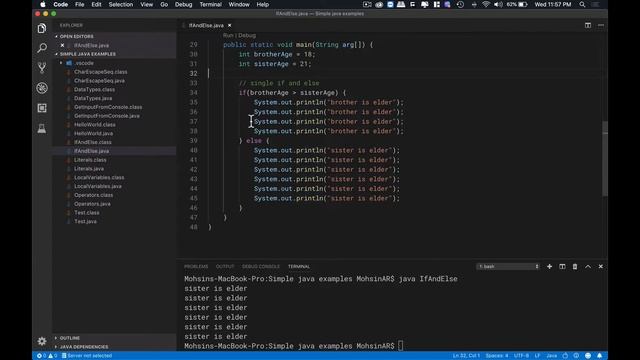Collapse the Open Editors section
This screenshot has height=360, width=640.
click(x=77, y=36)
